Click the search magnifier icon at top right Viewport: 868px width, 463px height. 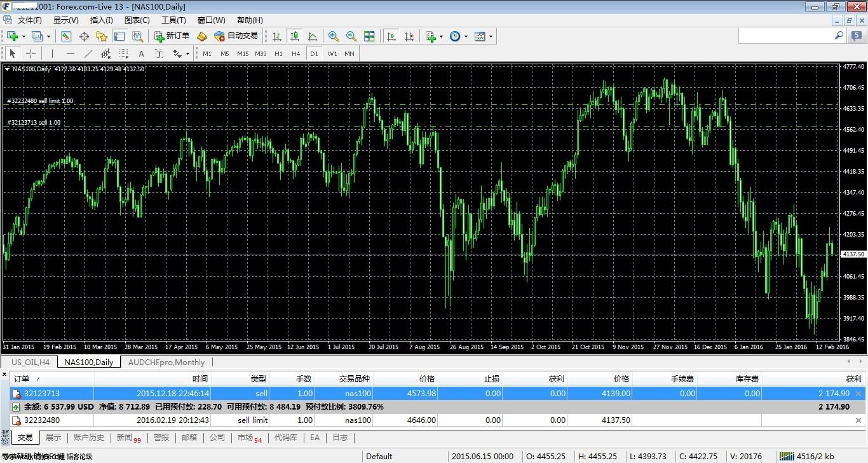click(839, 36)
